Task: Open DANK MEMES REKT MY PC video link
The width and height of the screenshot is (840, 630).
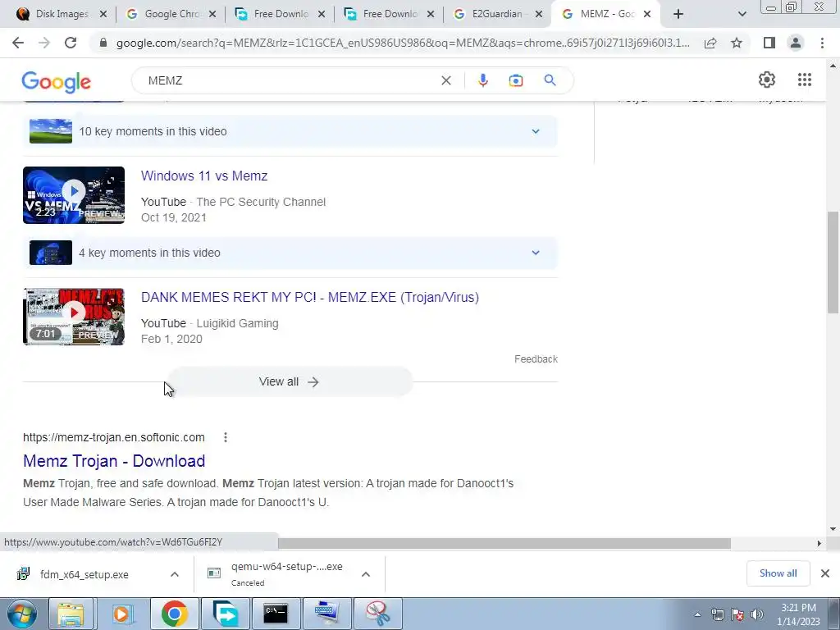Action: [309, 297]
